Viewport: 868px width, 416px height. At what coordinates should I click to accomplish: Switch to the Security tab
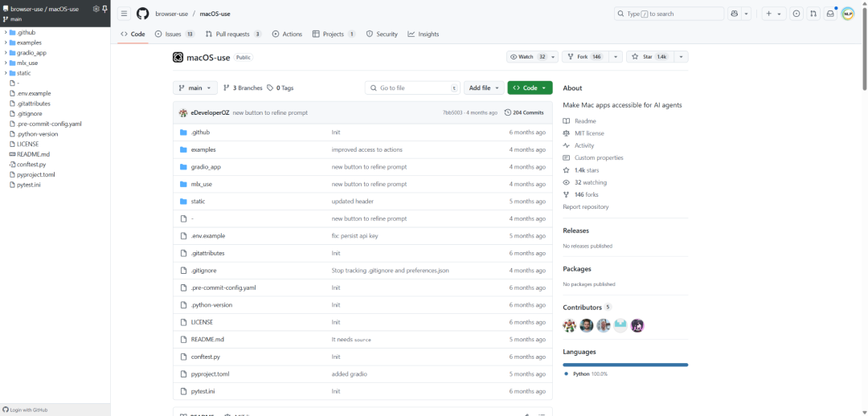click(382, 35)
